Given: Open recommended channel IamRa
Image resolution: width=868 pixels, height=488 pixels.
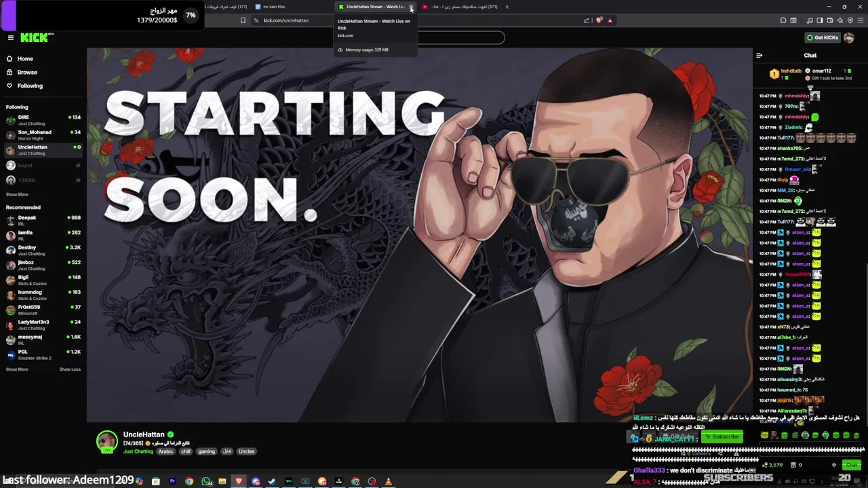Looking at the screenshot, I should [x=43, y=235].
